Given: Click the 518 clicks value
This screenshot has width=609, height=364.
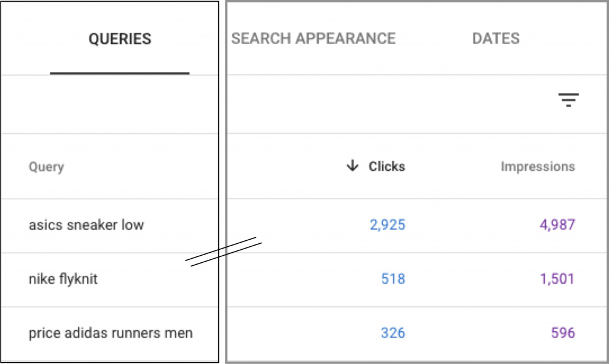Looking at the screenshot, I should (x=393, y=278).
